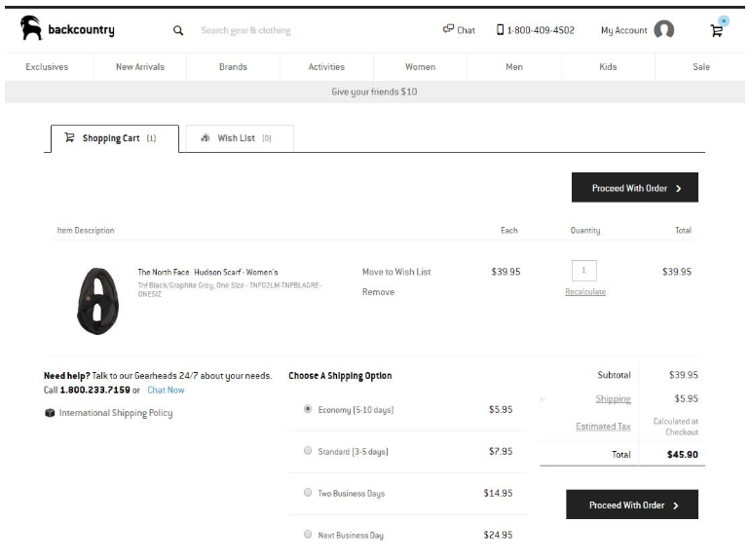
Task: Choose Next Business Day shipping
Action: point(308,535)
